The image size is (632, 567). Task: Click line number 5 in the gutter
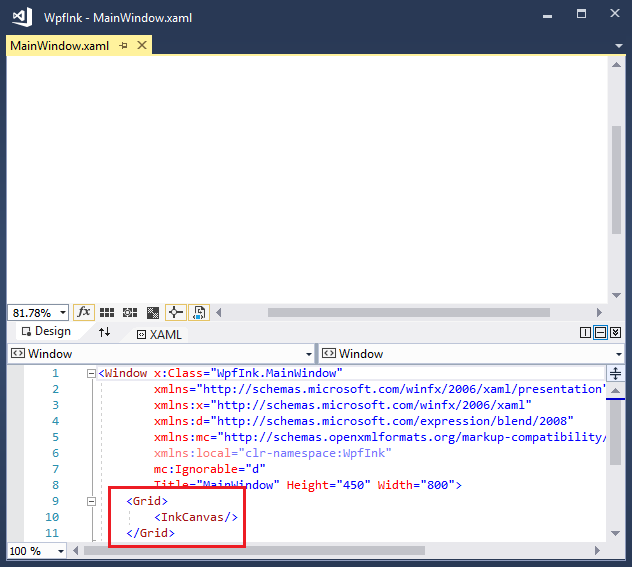pos(55,437)
